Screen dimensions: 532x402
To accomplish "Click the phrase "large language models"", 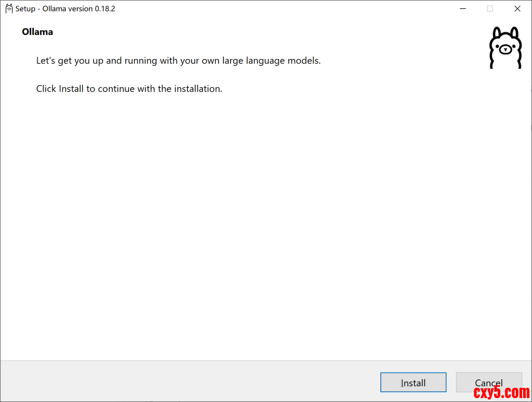I will point(271,61).
